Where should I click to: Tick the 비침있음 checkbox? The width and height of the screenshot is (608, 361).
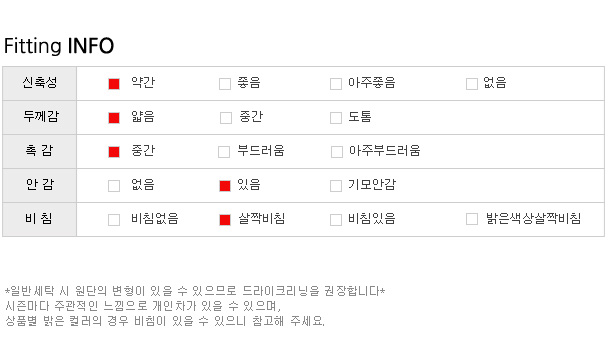click(x=336, y=220)
